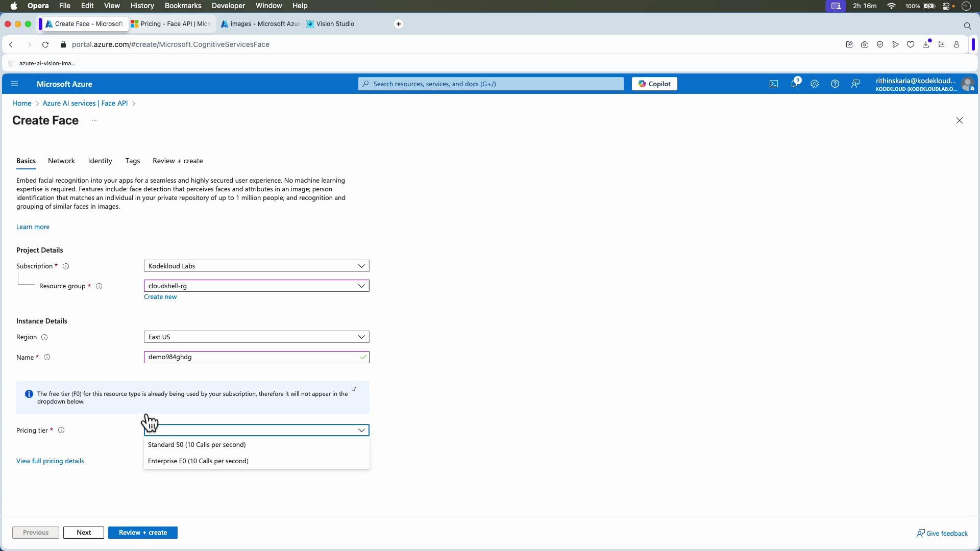Open the Vision Studio browser tab
The image size is (980, 551).
pyautogui.click(x=335, y=24)
